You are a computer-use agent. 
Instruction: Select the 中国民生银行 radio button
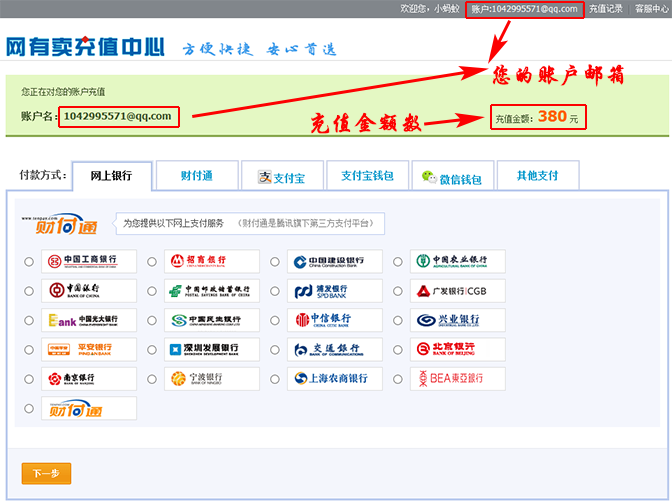pos(152,320)
